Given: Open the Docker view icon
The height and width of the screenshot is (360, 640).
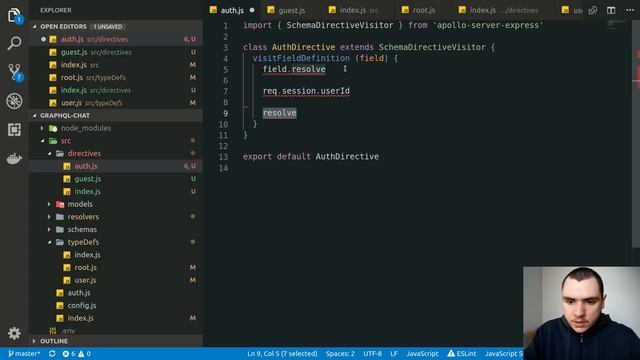Looking at the screenshot, I should (x=14, y=158).
